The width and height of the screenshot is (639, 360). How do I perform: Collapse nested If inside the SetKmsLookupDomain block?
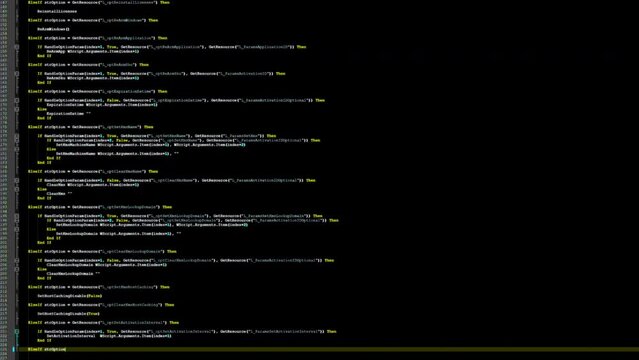click(x=17, y=220)
